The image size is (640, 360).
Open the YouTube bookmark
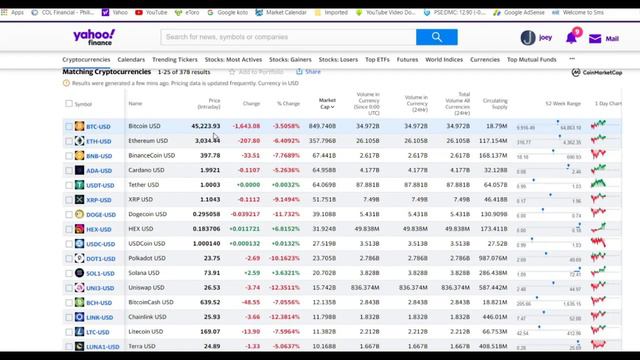tap(151, 13)
